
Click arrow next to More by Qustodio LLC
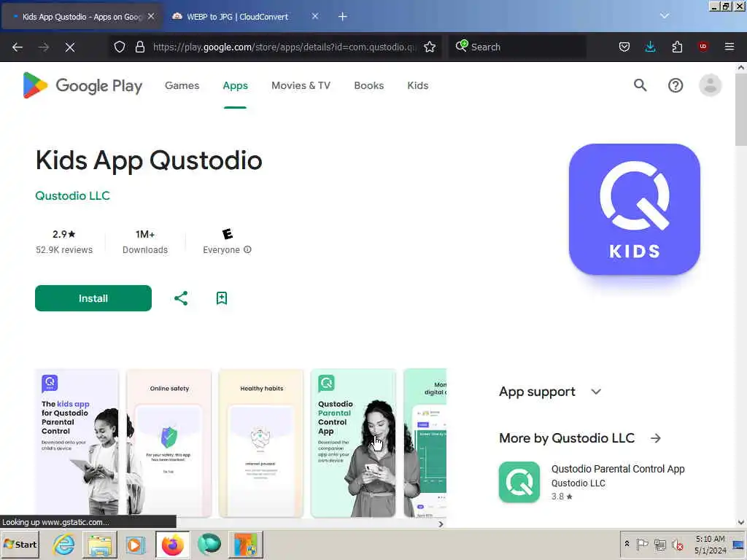point(656,438)
